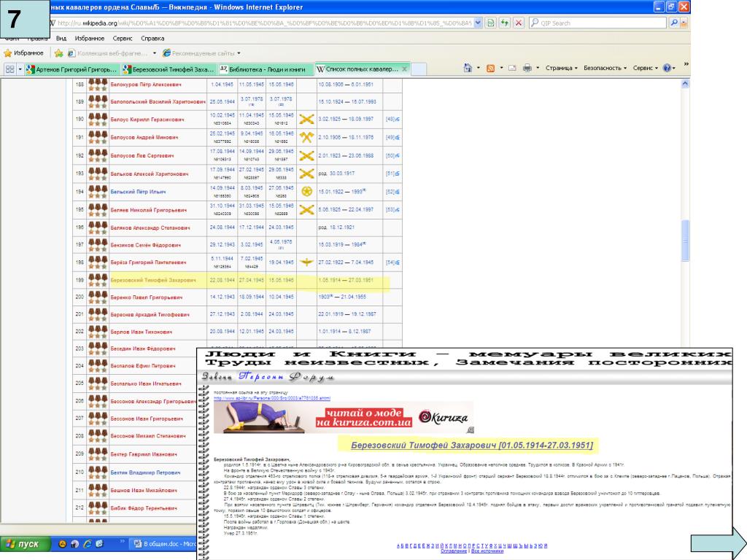
Task: Click the пуск Start button
Action: (25, 543)
